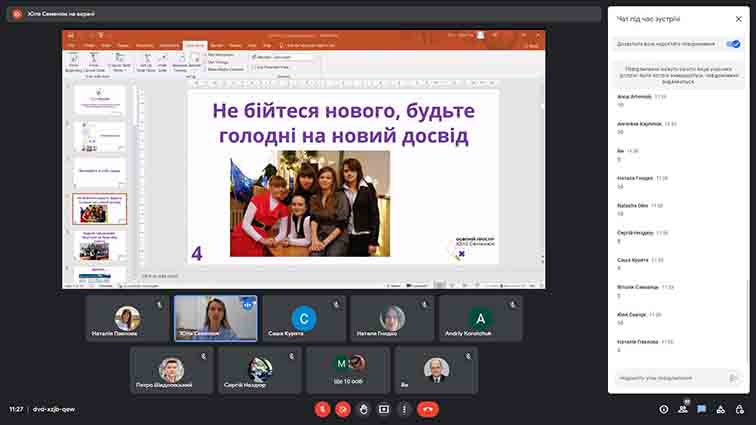
Task: Open the meeting details info icon
Action: 664,409
